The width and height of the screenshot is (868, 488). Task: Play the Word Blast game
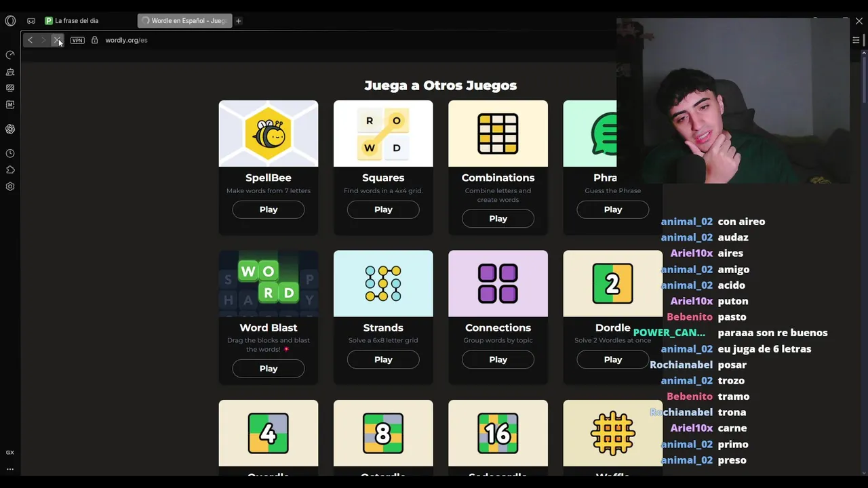(x=269, y=368)
